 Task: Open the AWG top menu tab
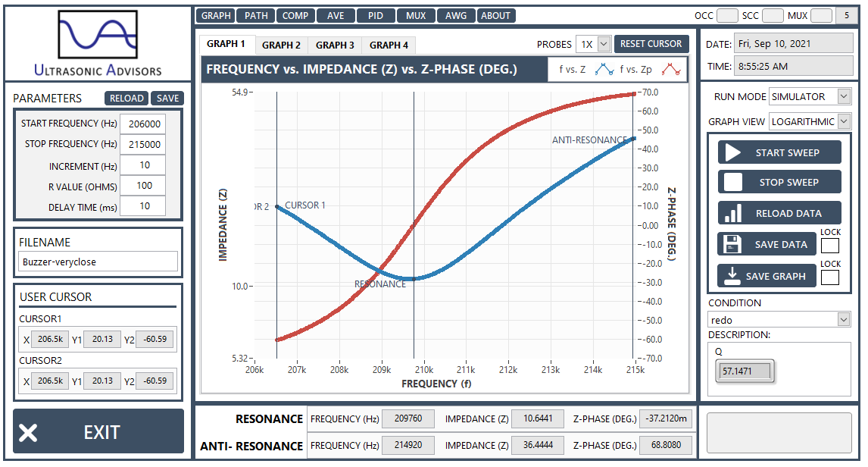pos(456,15)
